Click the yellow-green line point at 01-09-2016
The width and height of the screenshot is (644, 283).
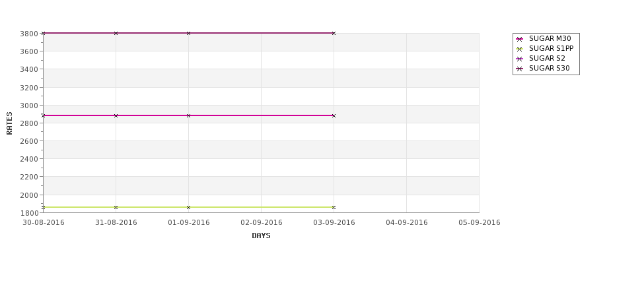click(188, 208)
